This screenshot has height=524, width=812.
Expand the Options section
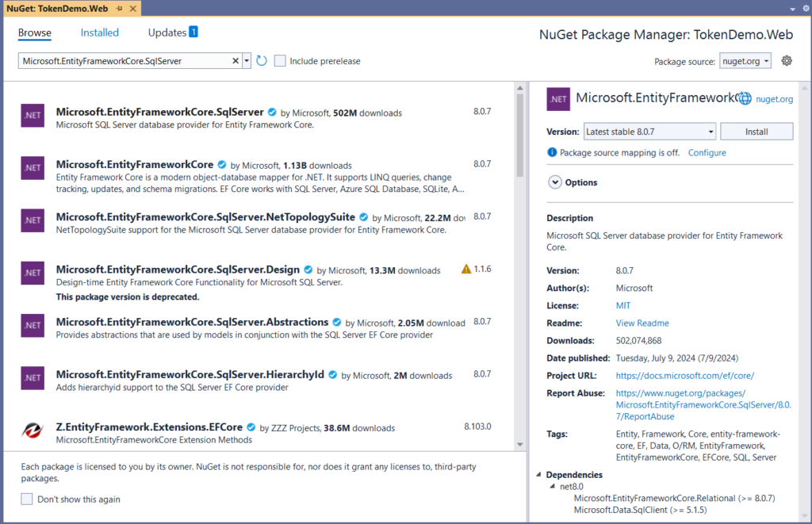(x=554, y=182)
